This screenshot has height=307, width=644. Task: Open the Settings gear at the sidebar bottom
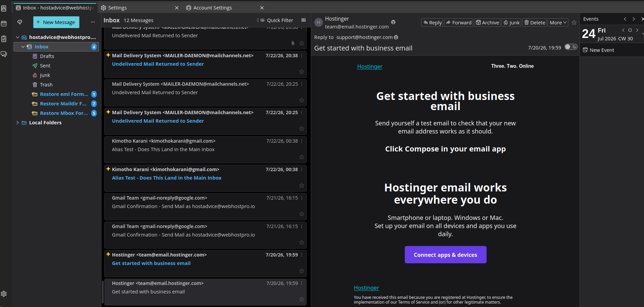click(x=4, y=294)
